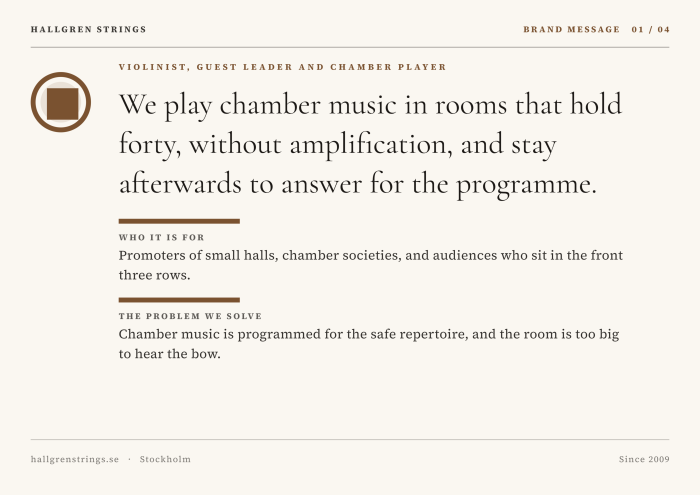
Task: Open the hallgrenstrings.se footer link
Action: point(75,459)
